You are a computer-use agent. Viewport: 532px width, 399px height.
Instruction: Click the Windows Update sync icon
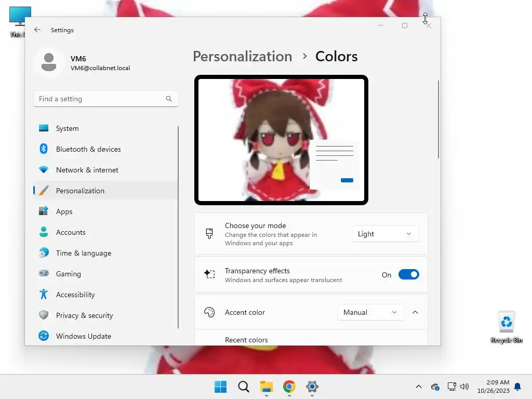(x=44, y=336)
